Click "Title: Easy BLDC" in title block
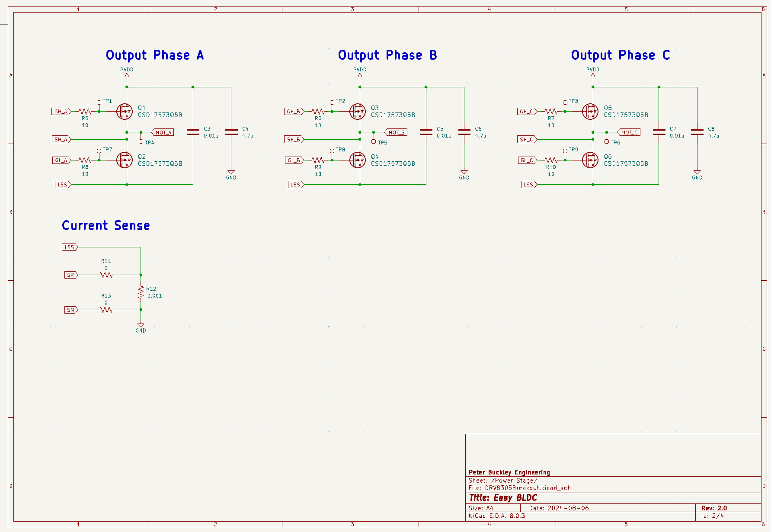 pyautogui.click(x=503, y=498)
